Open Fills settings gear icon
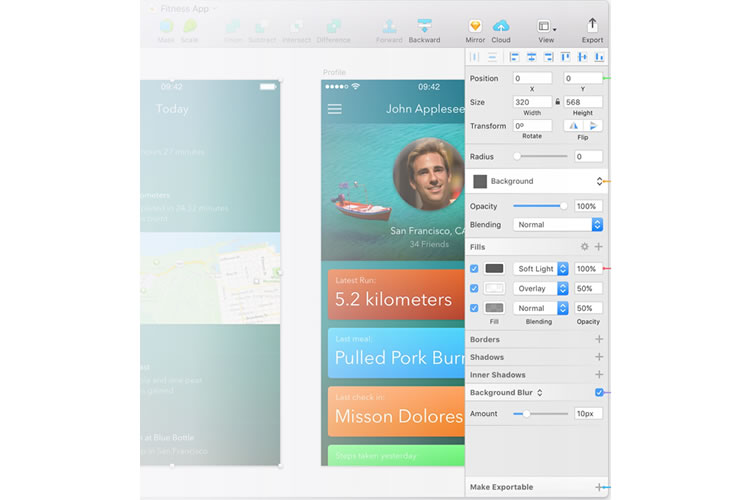This screenshot has height=500, width=750. click(584, 246)
